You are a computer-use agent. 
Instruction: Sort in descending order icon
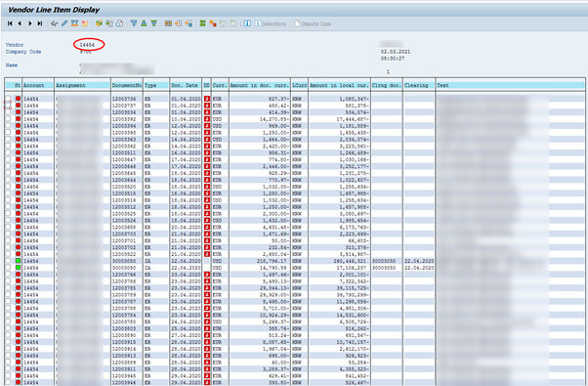153,23
